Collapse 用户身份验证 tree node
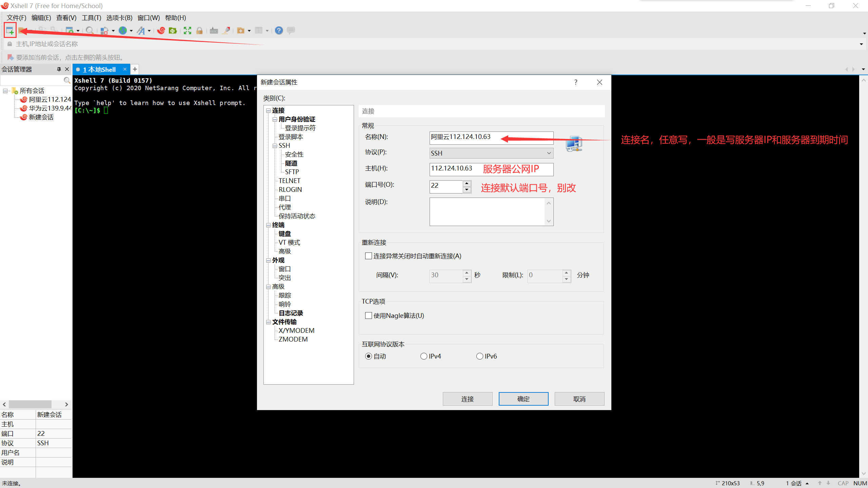The height and width of the screenshot is (488, 868). click(275, 119)
